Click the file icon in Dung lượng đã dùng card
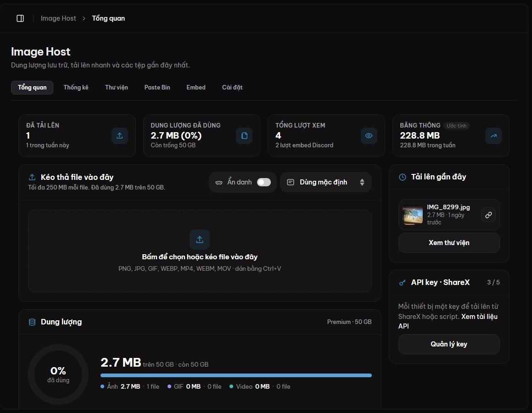Screen dimensions: 532x413 click(x=244, y=136)
